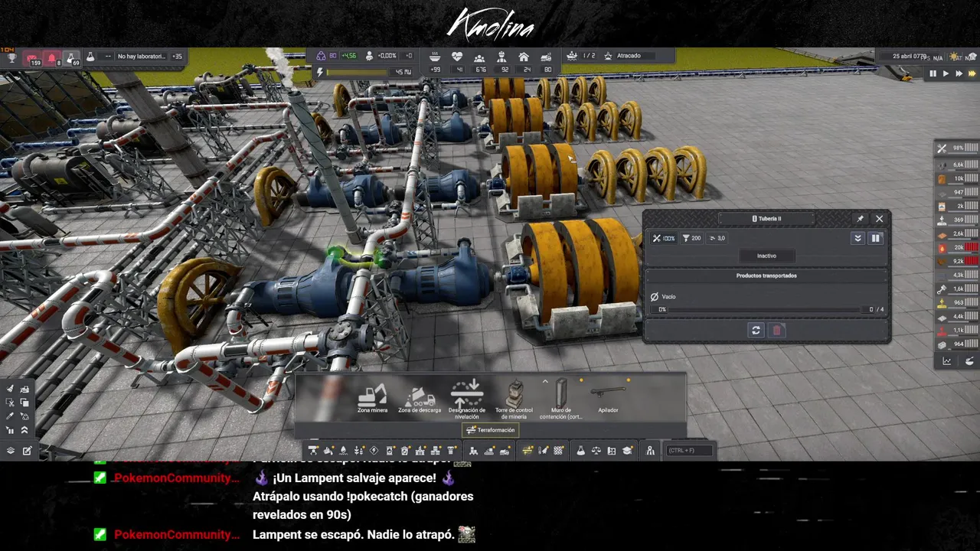Open red envelope messages showing 159
The height and width of the screenshot is (551, 980).
point(33,59)
